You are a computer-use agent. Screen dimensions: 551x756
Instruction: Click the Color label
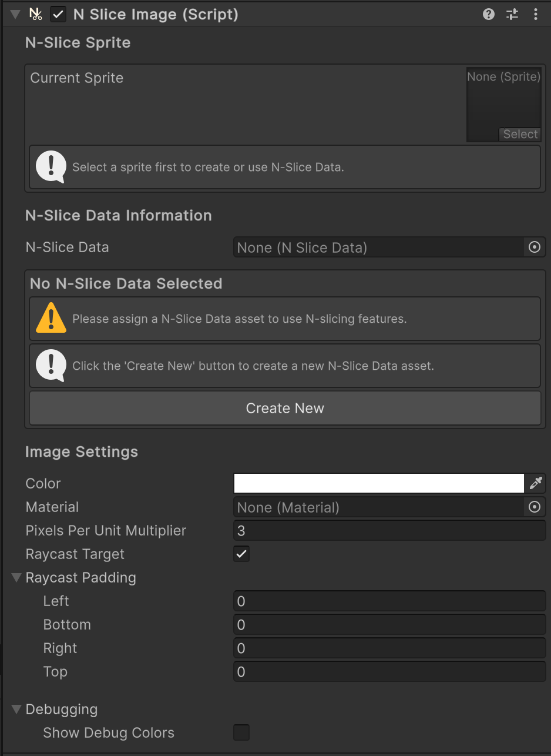[43, 483]
